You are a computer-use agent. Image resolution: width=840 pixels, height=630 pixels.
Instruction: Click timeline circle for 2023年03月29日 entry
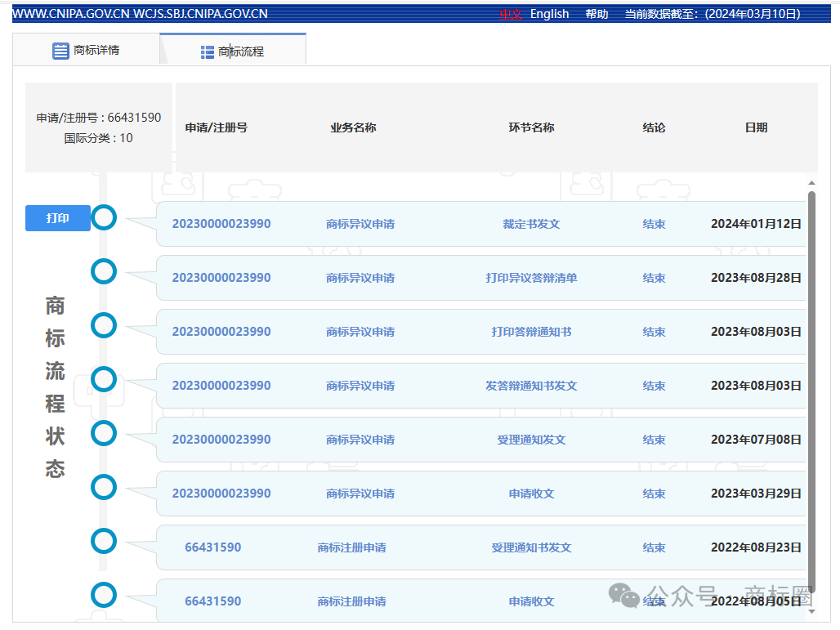point(104,487)
